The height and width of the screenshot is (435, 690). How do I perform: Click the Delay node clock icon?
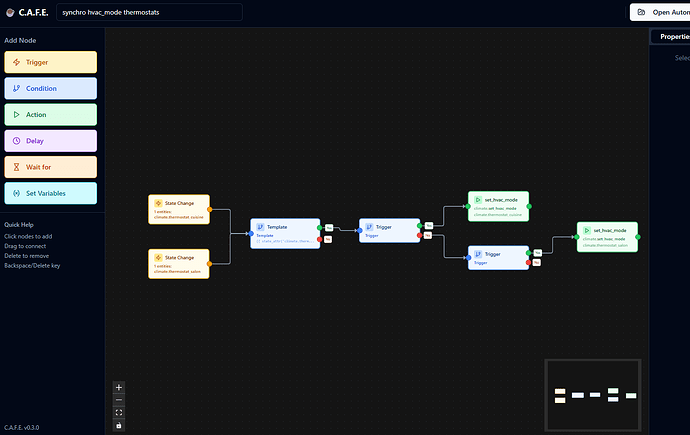click(16, 141)
